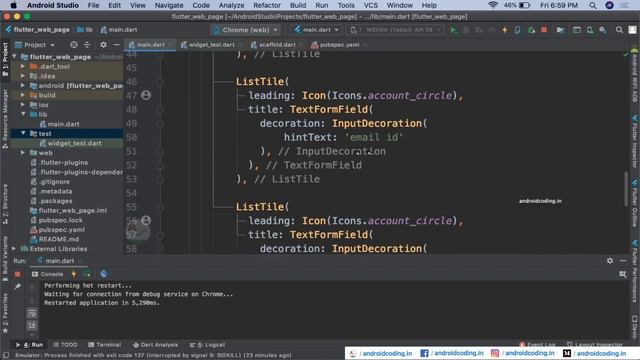The image size is (640, 360).
Task: Hide the Project panel with minus icon
Action: [x=116, y=45]
